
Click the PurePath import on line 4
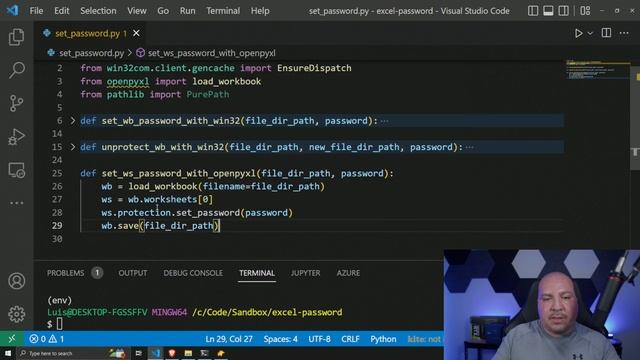[x=208, y=94]
